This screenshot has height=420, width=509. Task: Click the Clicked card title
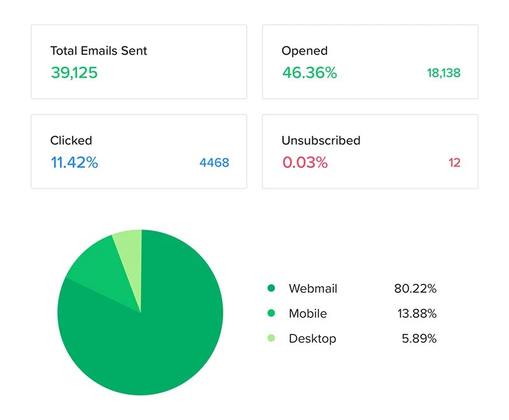pos(71,141)
